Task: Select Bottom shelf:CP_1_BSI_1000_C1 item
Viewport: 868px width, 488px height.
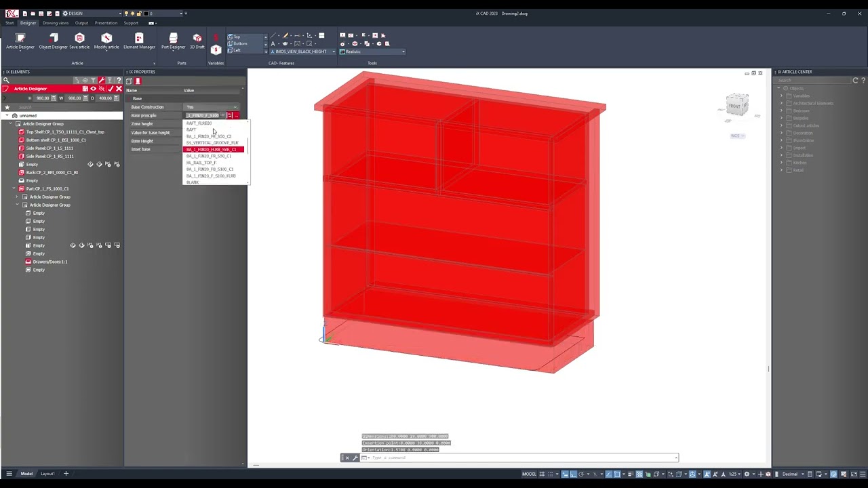Action: (x=56, y=140)
